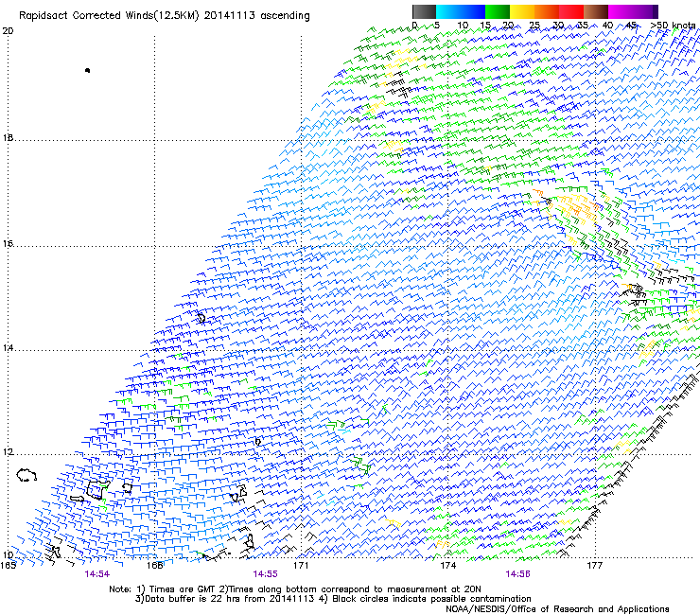Click the green 15–20 knots legend swatch
Image resolution: width=700 pixels, height=615 pixels.
498,11
